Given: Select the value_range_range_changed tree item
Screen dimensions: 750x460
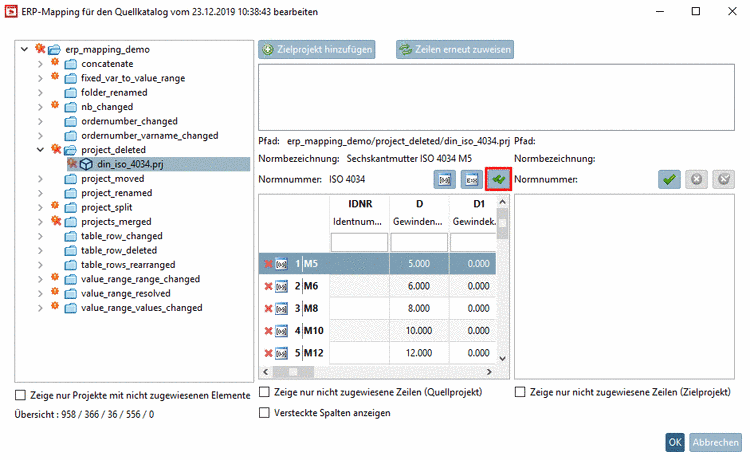Looking at the screenshot, I should 140,279.
